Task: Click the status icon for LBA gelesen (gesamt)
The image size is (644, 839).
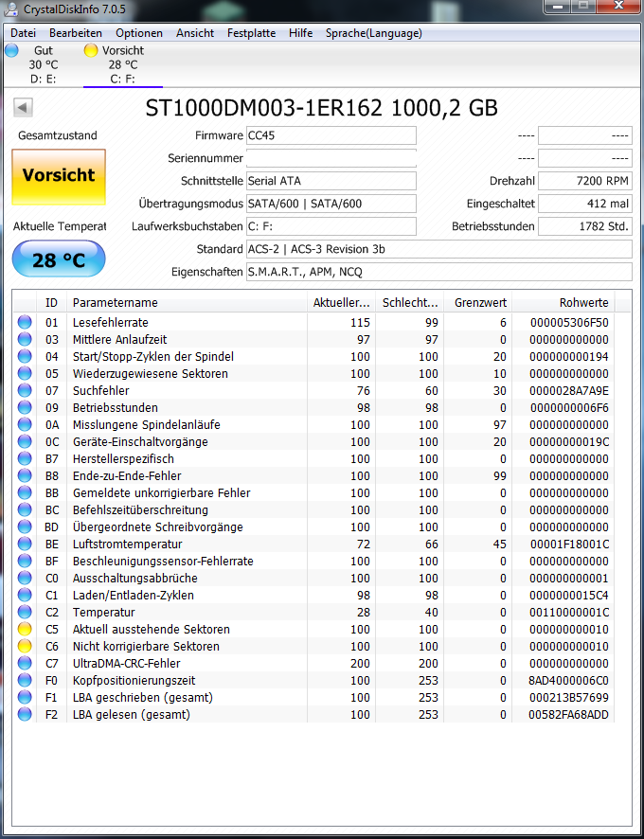Action: [25, 715]
